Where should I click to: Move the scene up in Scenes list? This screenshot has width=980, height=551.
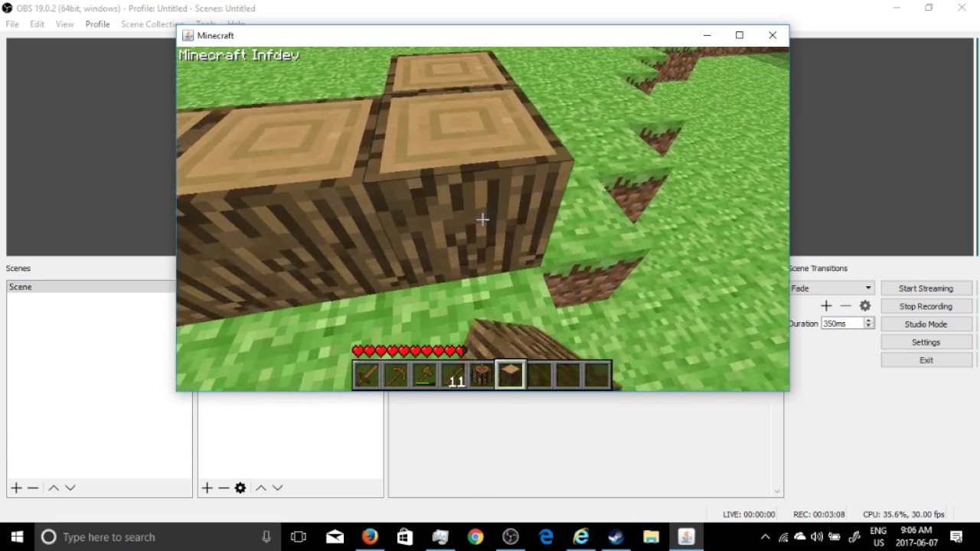[54, 487]
